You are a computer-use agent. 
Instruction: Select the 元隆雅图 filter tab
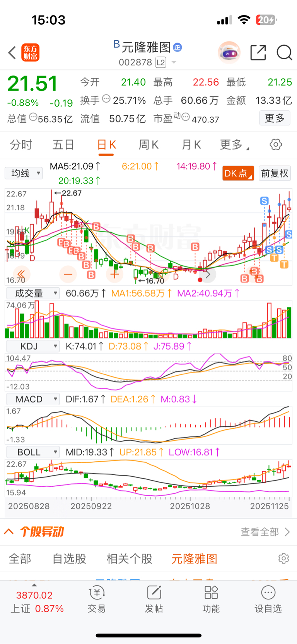click(x=194, y=559)
